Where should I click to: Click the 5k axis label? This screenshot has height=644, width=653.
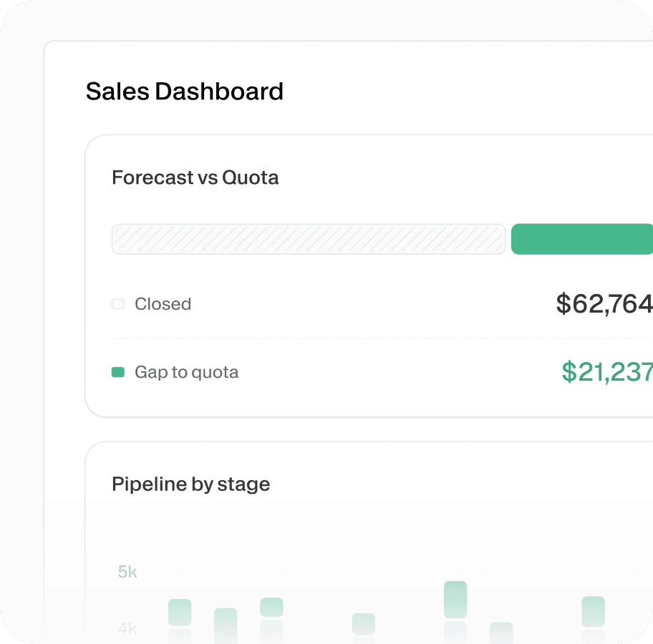(127, 572)
